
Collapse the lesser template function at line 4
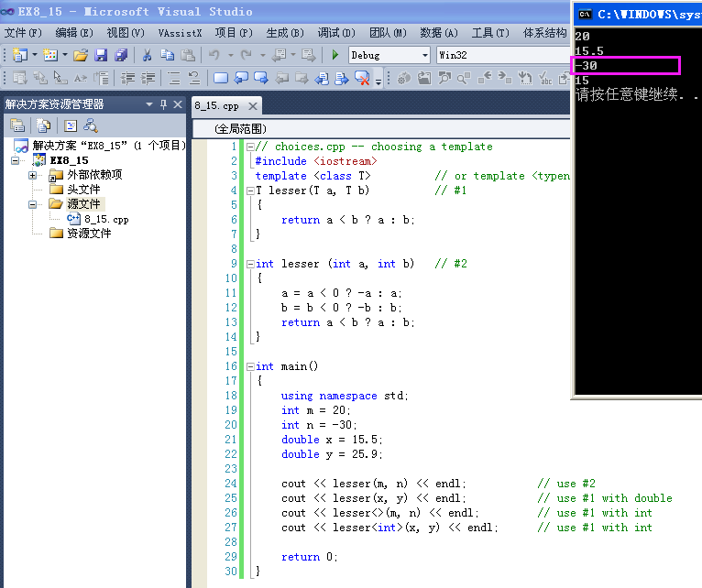250,191
